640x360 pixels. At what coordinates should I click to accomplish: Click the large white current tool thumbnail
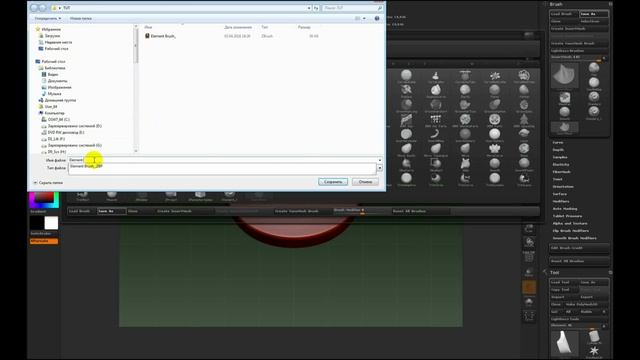[x=564, y=344]
